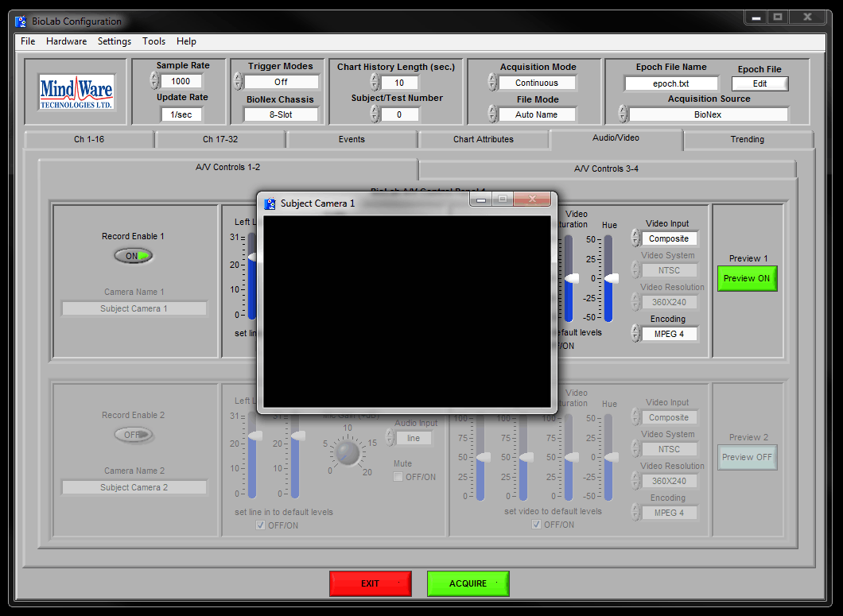843x616 pixels.
Task: Click the Chart History Length stepper arrows
Action: coord(375,82)
